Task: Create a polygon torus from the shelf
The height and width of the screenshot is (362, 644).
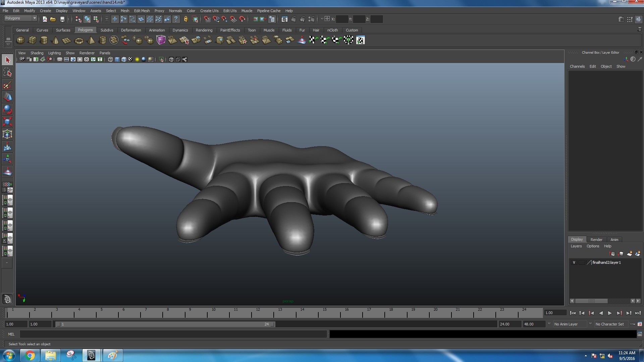Action: [x=79, y=41]
